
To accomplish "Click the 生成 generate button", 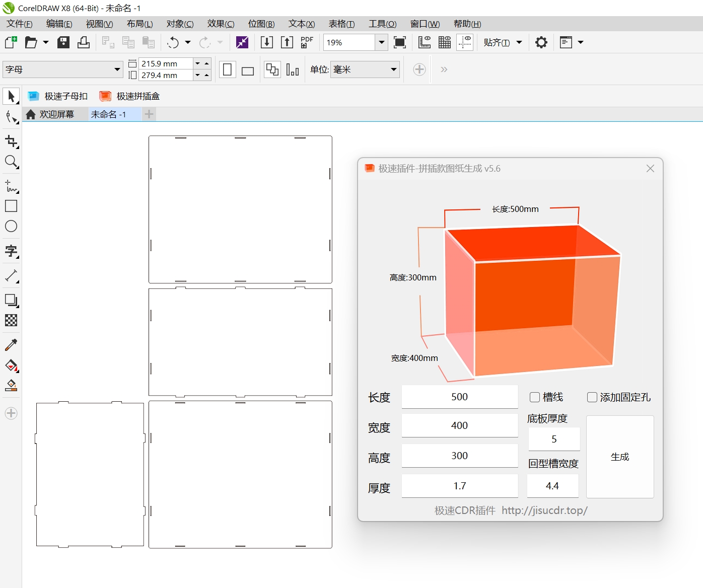I will click(x=620, y=457).
